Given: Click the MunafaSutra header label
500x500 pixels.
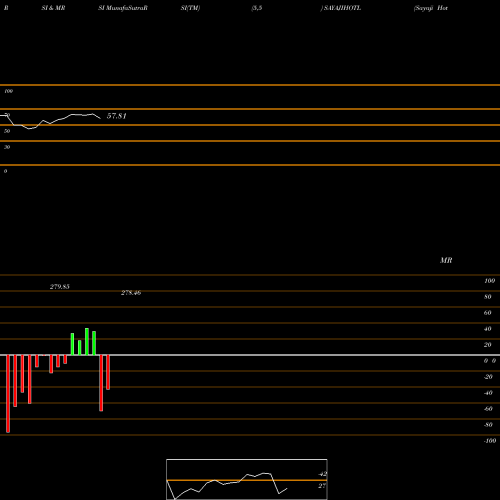Looking at the screenshot, I should point(123,8).
